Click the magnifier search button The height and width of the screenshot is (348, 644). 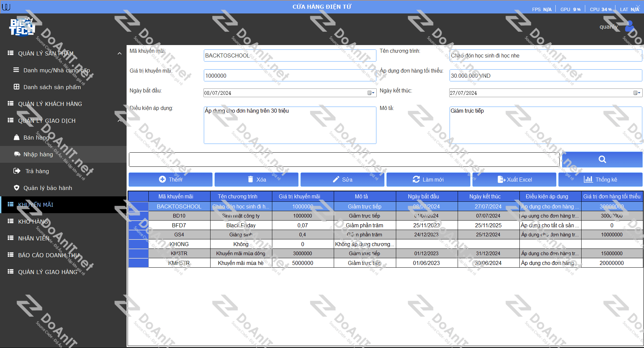[602, 159]
